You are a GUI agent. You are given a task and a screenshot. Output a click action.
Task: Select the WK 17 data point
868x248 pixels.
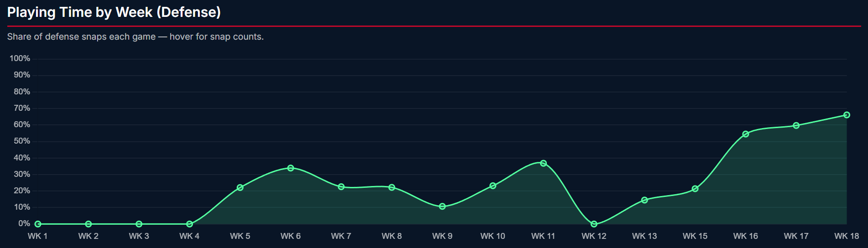[x=796, y=125]
